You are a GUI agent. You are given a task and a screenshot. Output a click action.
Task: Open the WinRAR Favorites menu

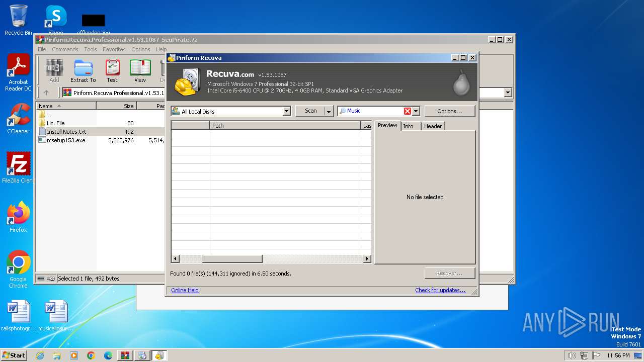pyautogui.click(x=114, y=49)
